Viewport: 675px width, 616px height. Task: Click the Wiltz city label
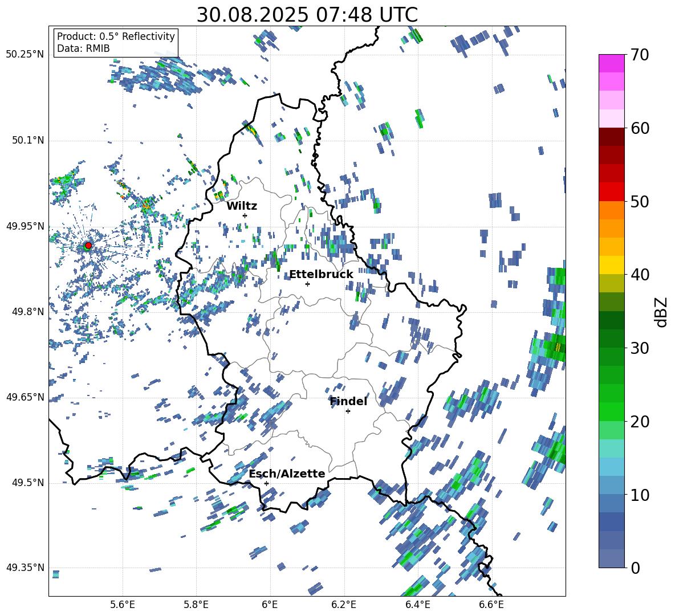click(242, 206)
